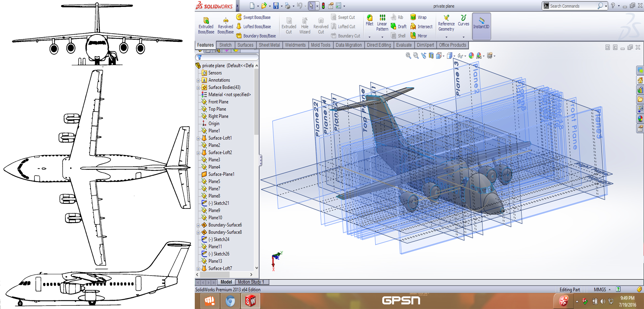Open the Display Style dropdown
Viewport: 644px width, 309px height.
point(454,56)
